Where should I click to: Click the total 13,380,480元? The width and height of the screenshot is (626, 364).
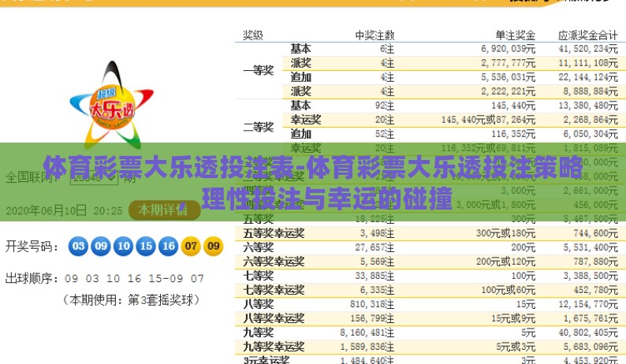pos(588,106)
